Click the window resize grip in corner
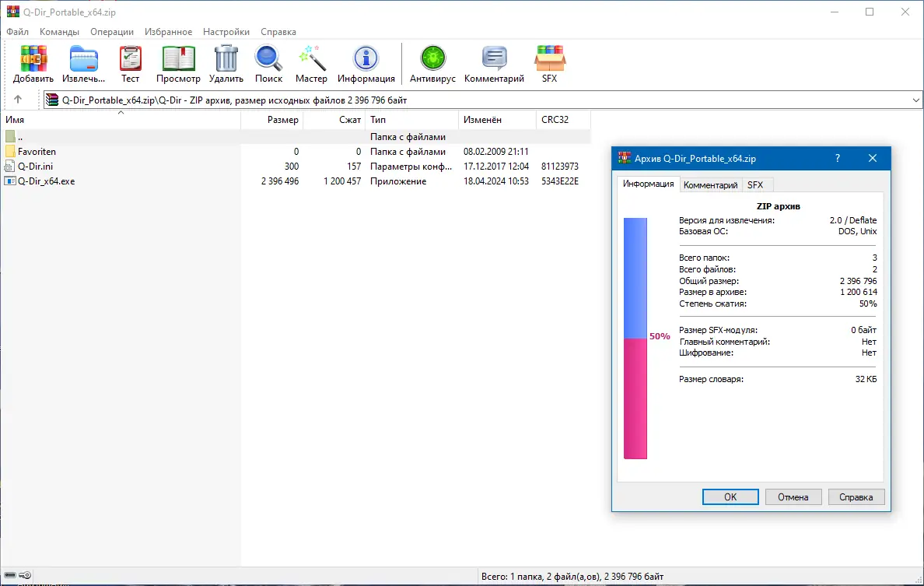This screenshot has width=924, height=586. (918, 580)
